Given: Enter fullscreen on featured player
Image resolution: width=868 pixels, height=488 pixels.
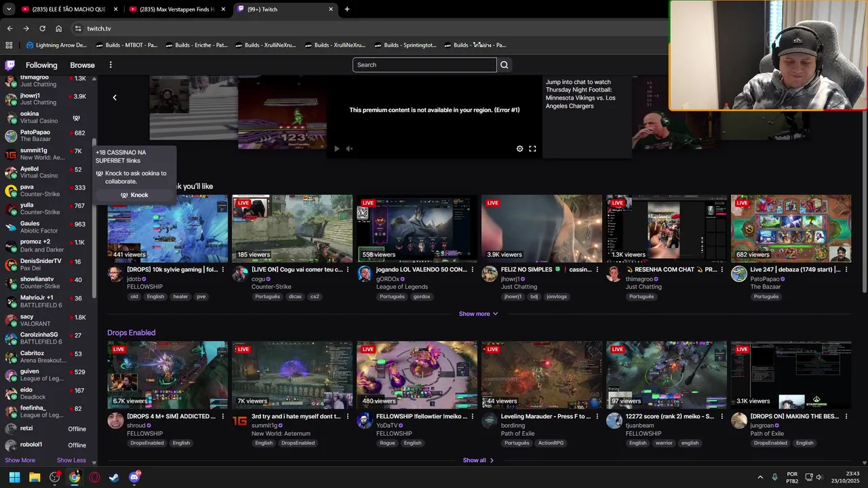Looking at the screenshot, I should point(532,148).
